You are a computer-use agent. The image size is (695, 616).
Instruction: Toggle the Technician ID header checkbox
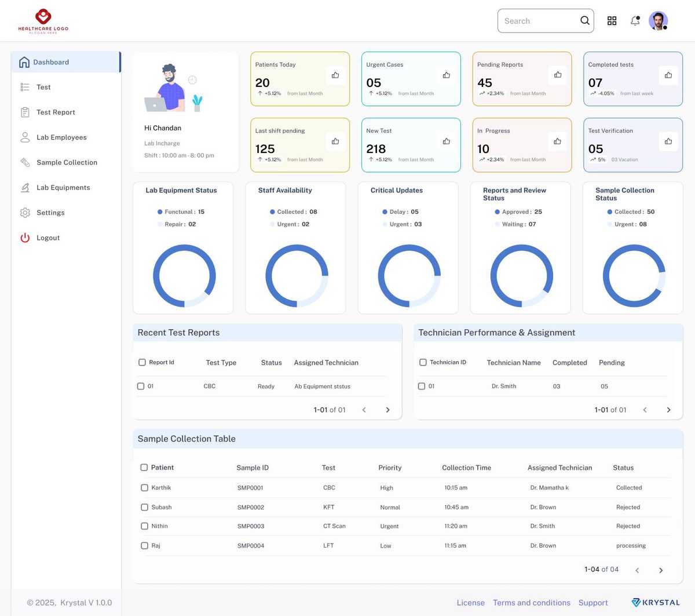point(423,362)
